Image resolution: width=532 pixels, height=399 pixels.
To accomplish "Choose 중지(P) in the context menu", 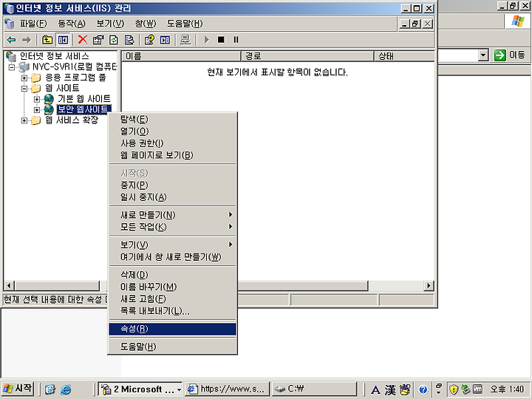I will pyautogui.click(x=172, y=185).
